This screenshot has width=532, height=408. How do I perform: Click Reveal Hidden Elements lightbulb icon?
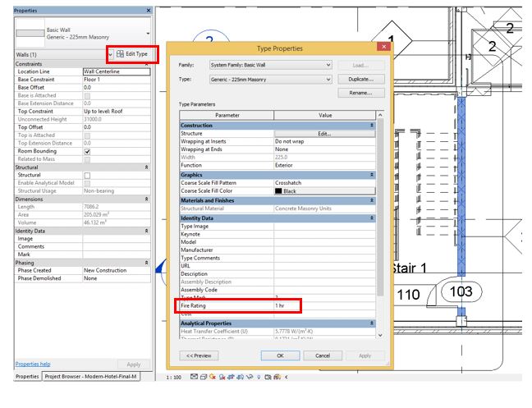[259, 377]
